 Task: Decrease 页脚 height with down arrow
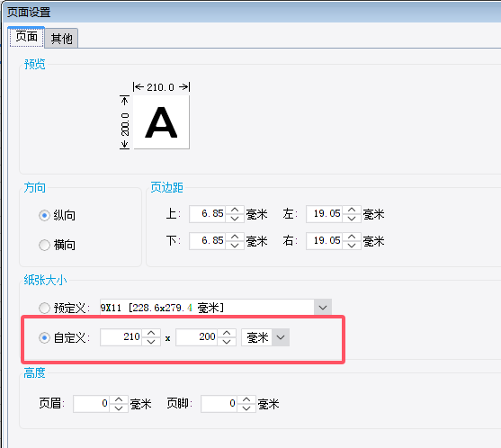tap(246, 408)
